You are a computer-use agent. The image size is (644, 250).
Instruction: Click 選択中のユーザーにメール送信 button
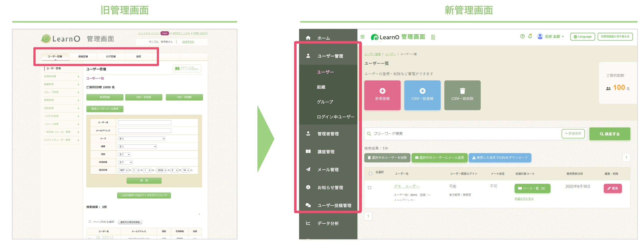(x=439, y=158)
